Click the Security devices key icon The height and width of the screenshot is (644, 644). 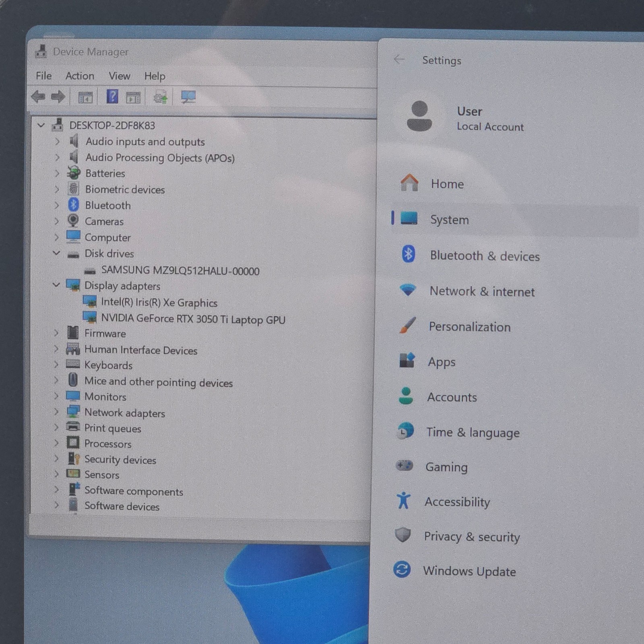74,458
